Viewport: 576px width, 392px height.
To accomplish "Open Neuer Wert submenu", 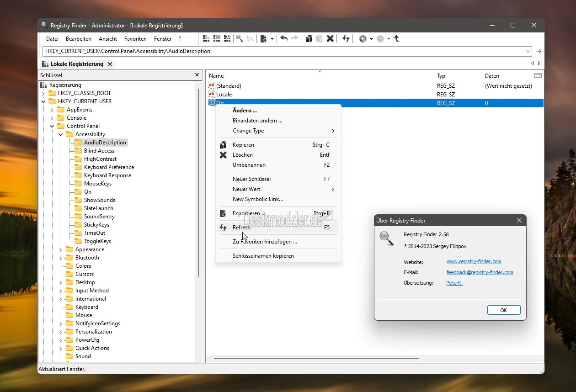I will [278, 189].
